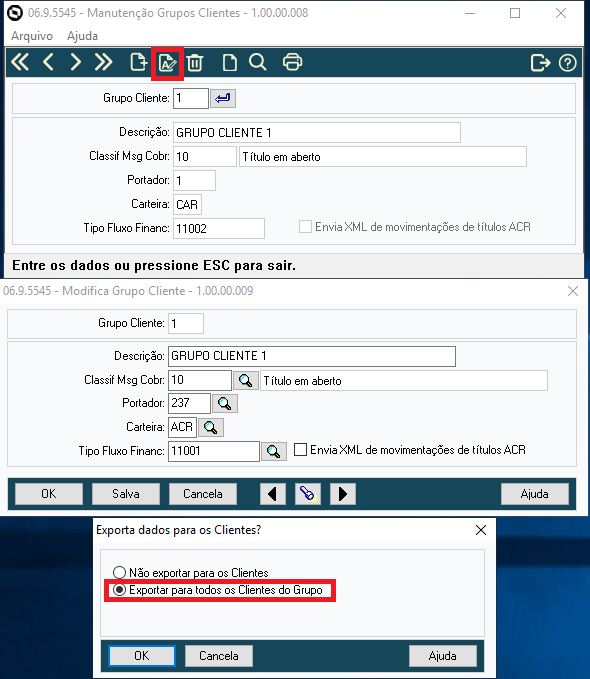Viewport: 590px width, 679px height.
Task: Click next arrow in Modifica dialog
Action: coord(343,494)
